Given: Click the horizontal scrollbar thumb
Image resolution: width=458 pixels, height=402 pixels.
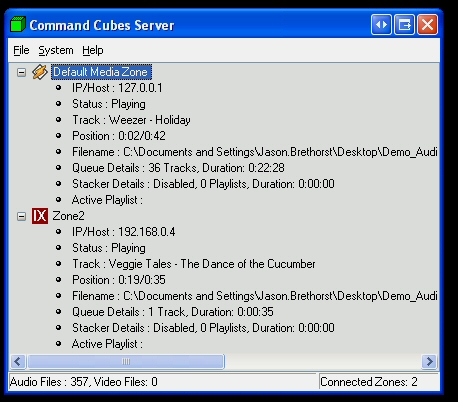Looking at the screenshot, I should pos(126,361).
